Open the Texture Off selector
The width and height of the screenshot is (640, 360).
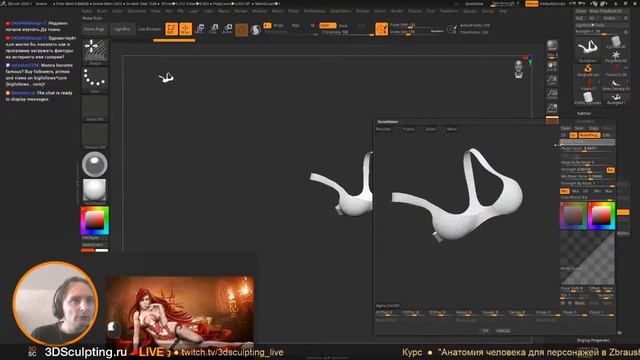pyautogui.click(x=95, y=136)
